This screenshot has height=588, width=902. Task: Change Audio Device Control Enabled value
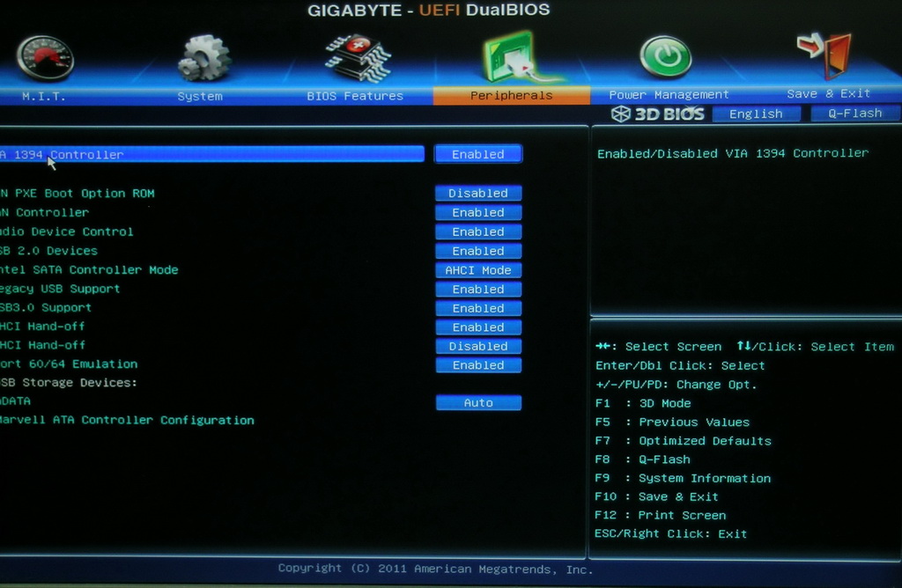pyautogui.click(x=478, y=232)
